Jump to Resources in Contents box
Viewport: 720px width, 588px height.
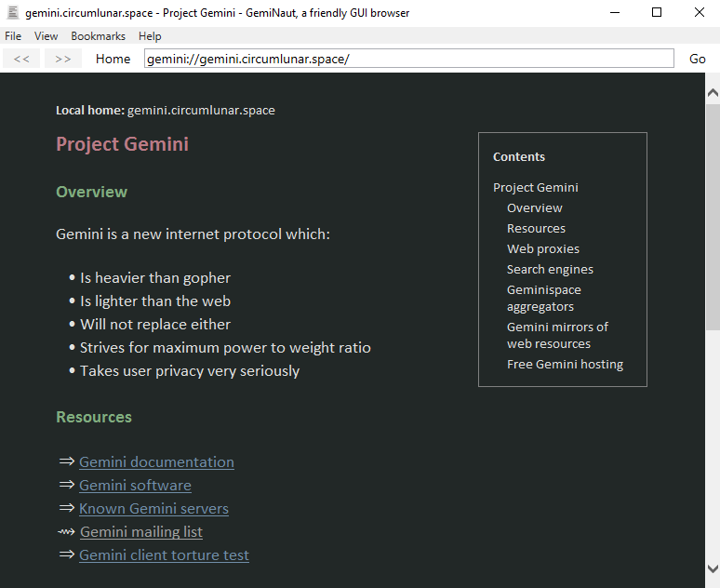pos(536,228)
